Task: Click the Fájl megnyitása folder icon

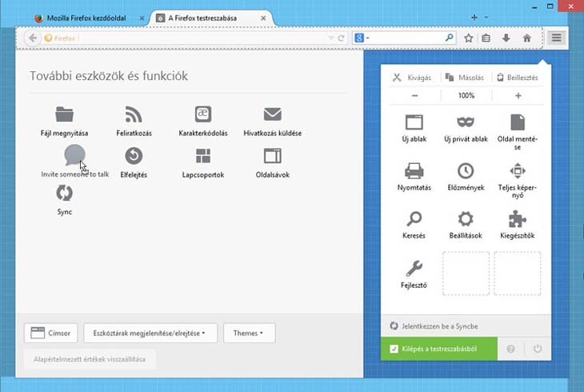Action: click(64, 114)
